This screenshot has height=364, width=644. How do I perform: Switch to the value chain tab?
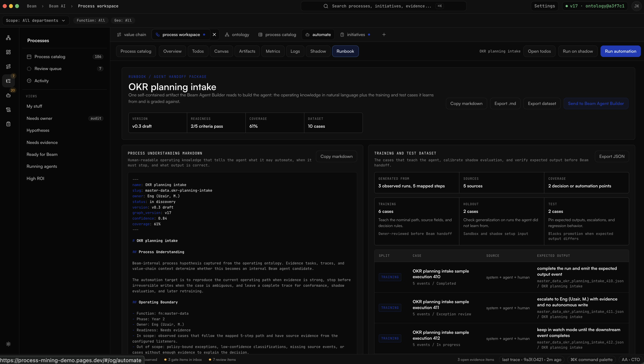[x=132, y=35]
